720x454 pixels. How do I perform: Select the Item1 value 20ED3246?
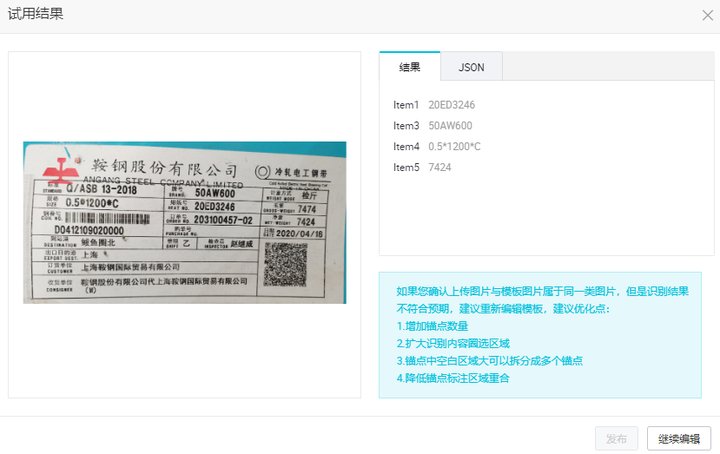point(451,105)
